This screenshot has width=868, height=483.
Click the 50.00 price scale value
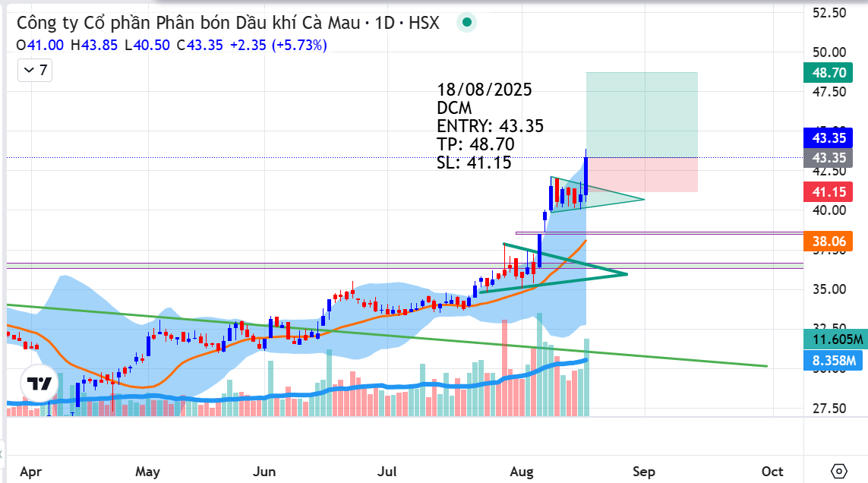click(x=829, y=52)
